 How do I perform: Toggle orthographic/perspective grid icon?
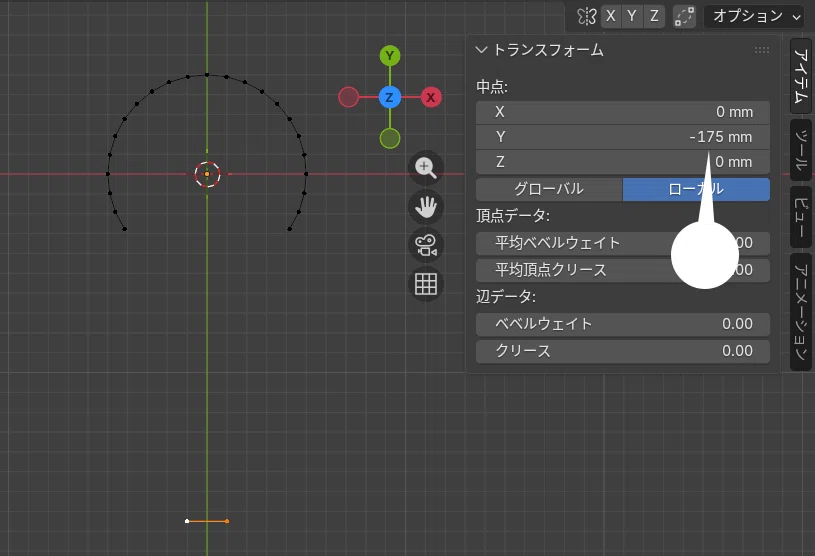pyautogui.click(x=426, y=284)
